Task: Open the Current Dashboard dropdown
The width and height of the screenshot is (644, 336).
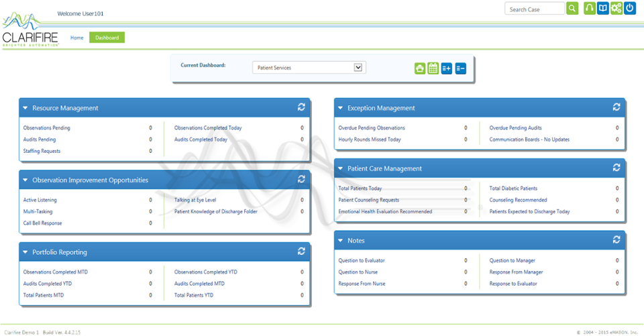Action: [358, 67]
